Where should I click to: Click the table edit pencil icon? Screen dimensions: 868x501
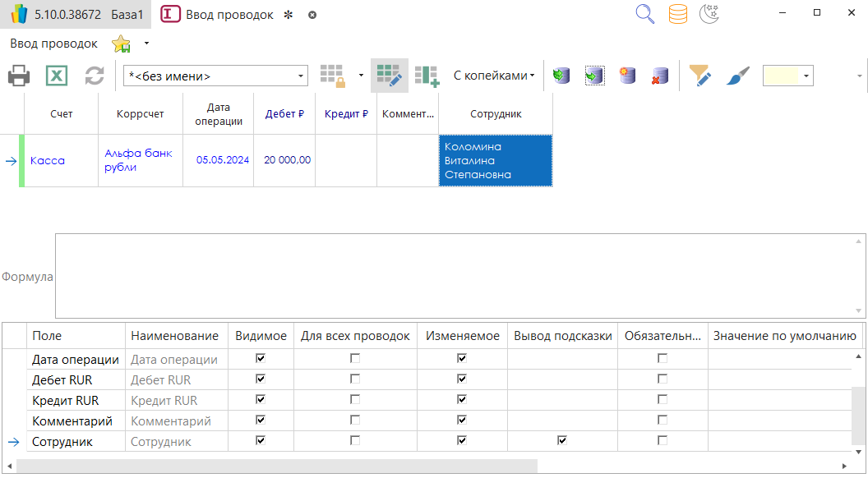click(x=389, y=76)
